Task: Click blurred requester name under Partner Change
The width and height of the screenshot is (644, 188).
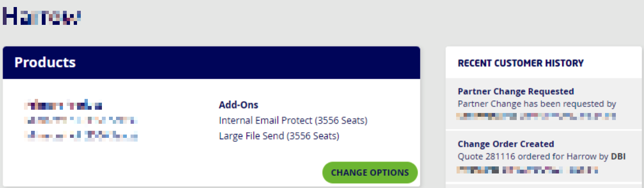Action: 535,115
